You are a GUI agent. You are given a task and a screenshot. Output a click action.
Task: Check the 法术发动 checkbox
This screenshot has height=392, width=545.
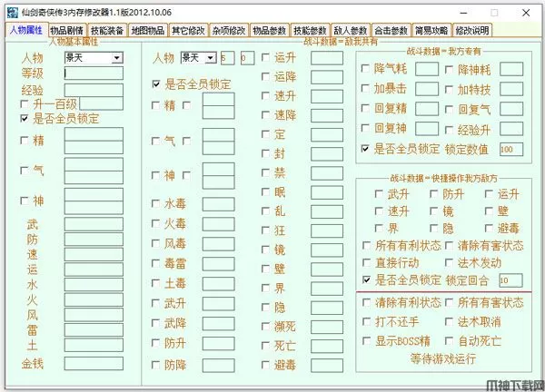(449, 263)
